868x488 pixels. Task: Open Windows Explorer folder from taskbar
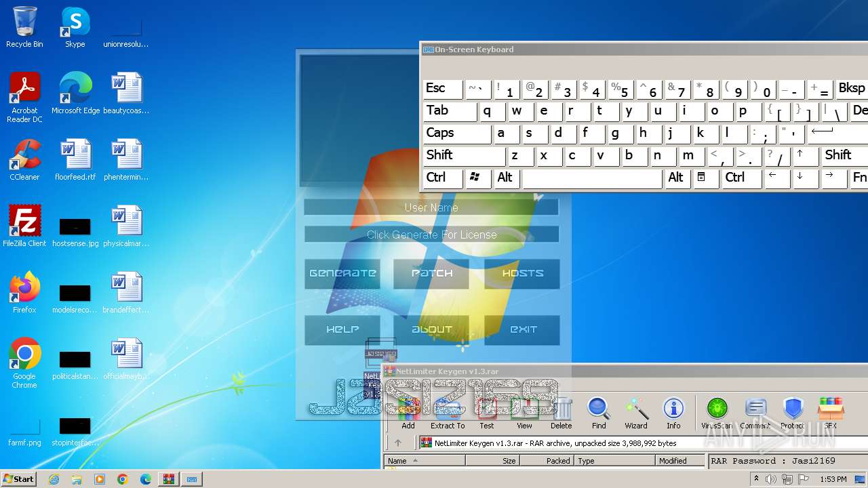[77, 479]
